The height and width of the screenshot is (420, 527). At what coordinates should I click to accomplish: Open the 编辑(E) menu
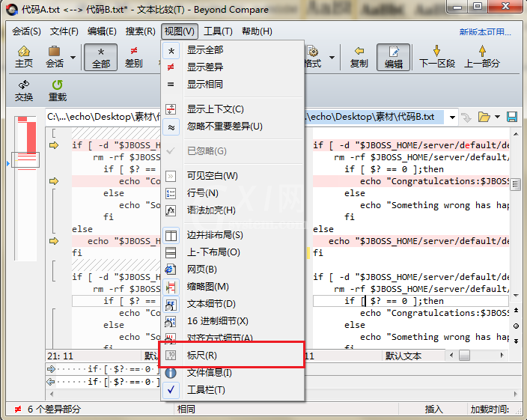coord(102,31)
